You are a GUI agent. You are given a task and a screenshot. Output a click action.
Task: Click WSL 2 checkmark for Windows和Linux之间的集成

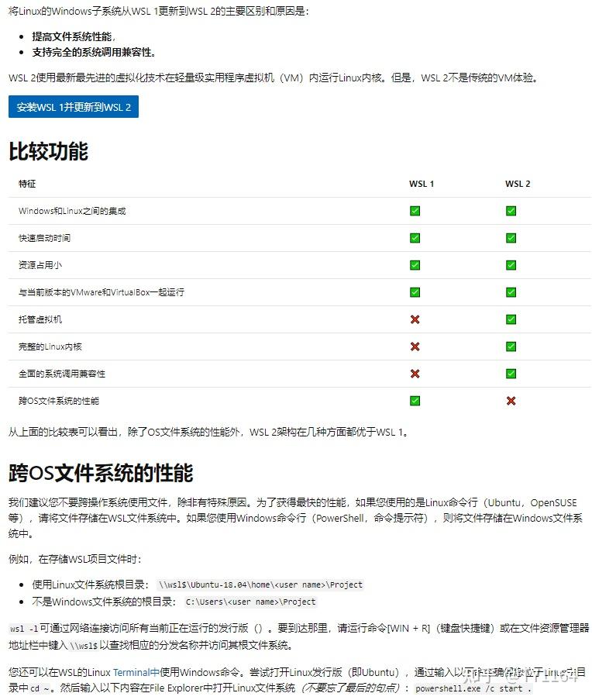click(511, 211)
